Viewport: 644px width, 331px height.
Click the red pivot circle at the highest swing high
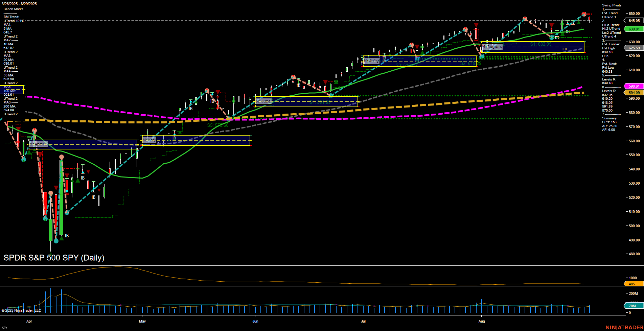[584, 14]
